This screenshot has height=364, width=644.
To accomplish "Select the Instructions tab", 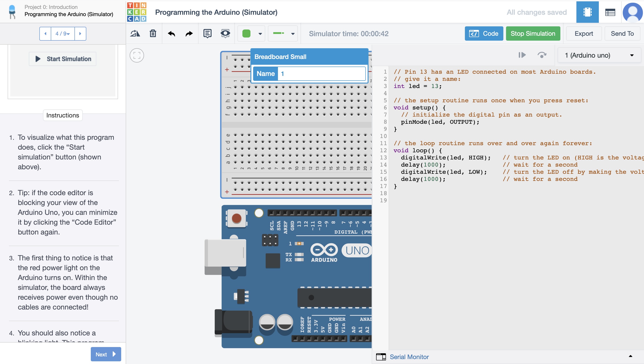I will click(x=63, y=115).
